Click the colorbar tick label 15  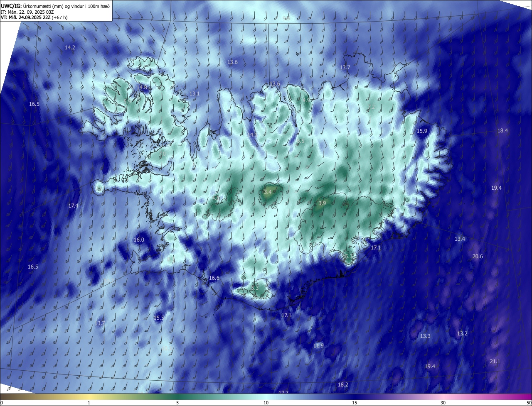355,403
